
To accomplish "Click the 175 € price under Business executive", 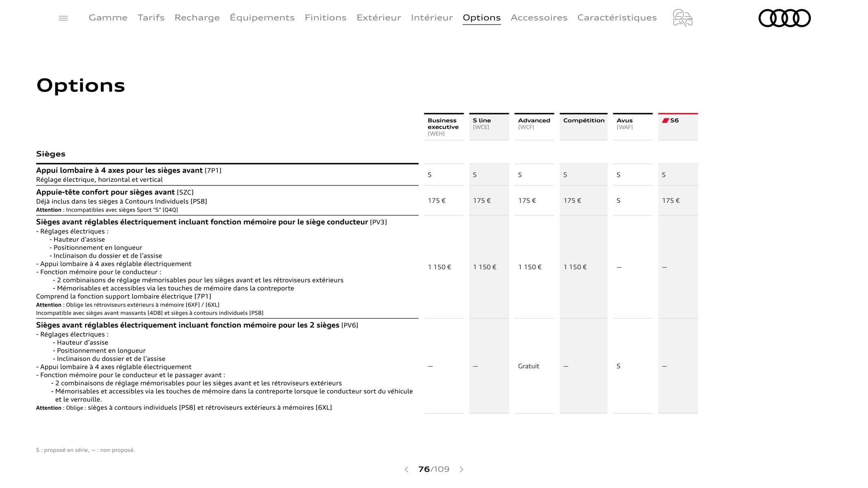I will [437, 200].
